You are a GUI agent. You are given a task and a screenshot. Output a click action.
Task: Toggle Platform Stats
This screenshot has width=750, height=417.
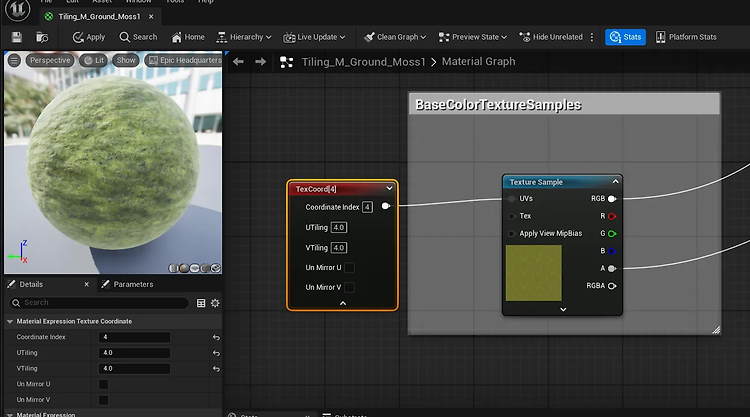[x=686, y=37]
